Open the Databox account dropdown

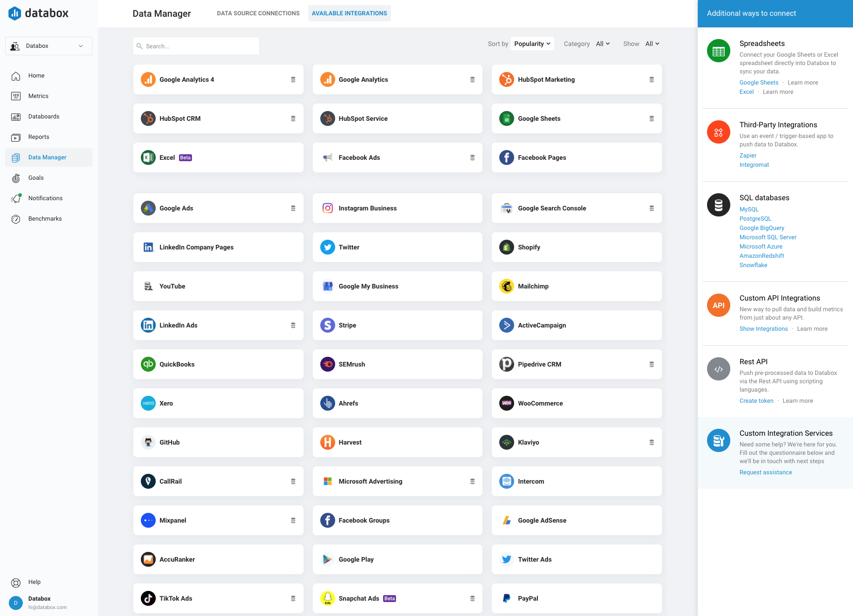coord(49,46)
